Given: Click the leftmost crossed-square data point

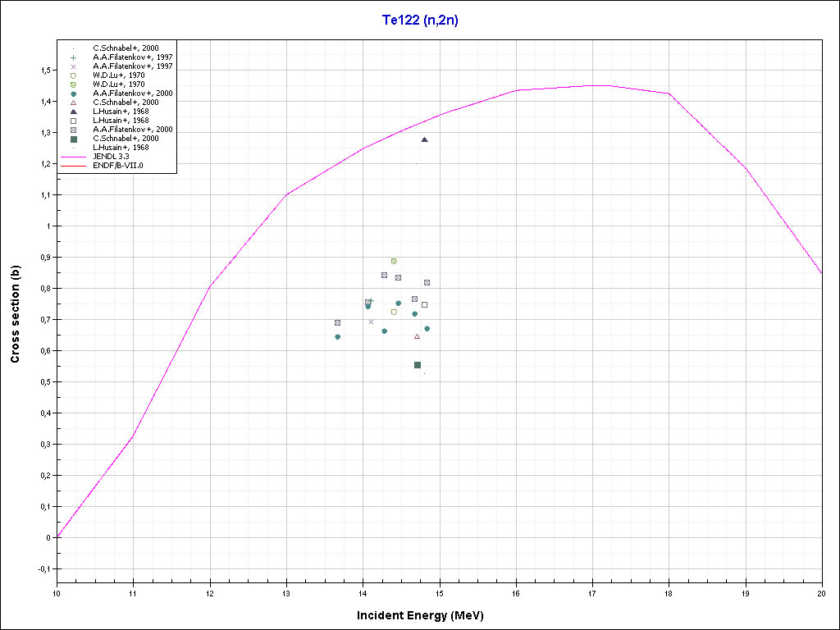Looking at the screenshot, I should click(337, 322).
